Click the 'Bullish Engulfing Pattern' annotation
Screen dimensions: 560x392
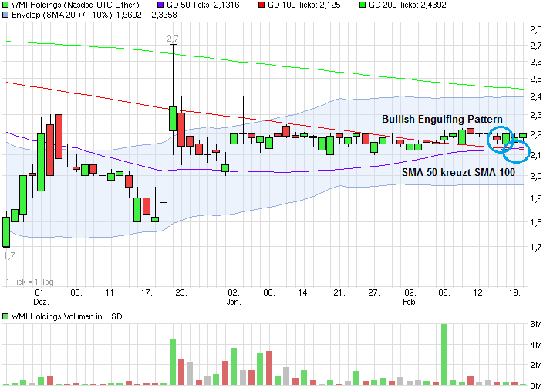click(x=442, y=119)
